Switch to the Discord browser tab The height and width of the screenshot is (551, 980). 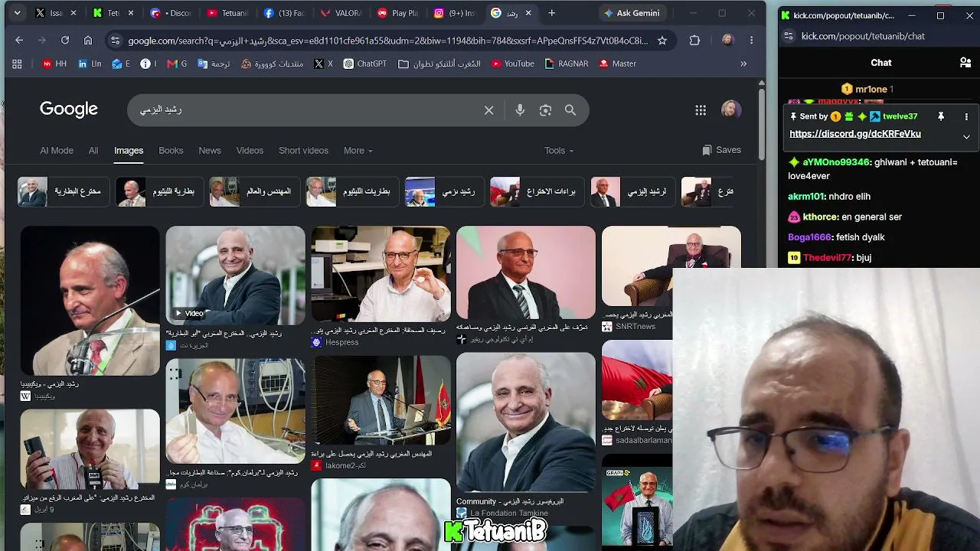[x=170, y=13]
